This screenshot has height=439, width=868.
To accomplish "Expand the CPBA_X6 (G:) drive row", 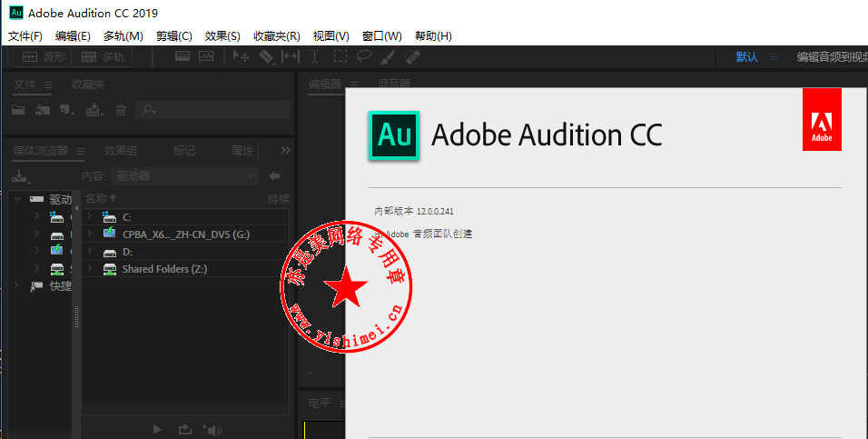I will 89,234.
